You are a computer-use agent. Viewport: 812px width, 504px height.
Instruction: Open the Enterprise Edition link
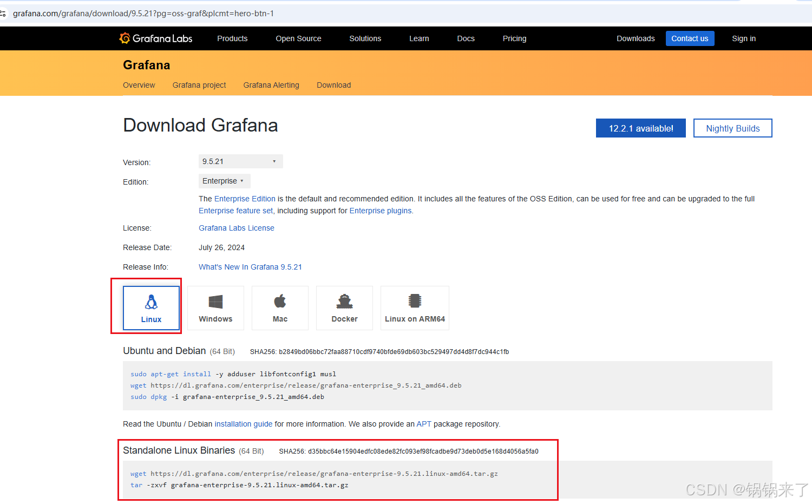coord(245,199)
